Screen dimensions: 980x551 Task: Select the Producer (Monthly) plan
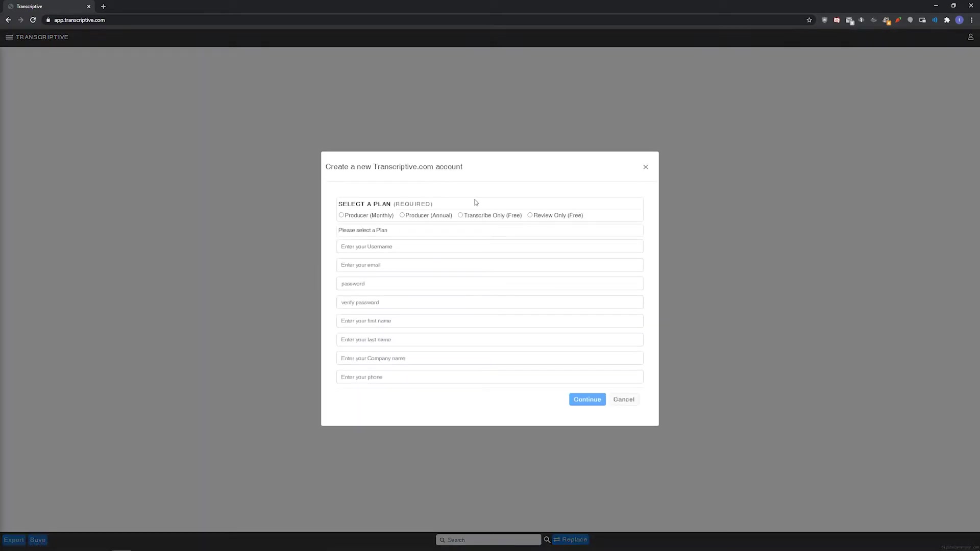(341, 215)
